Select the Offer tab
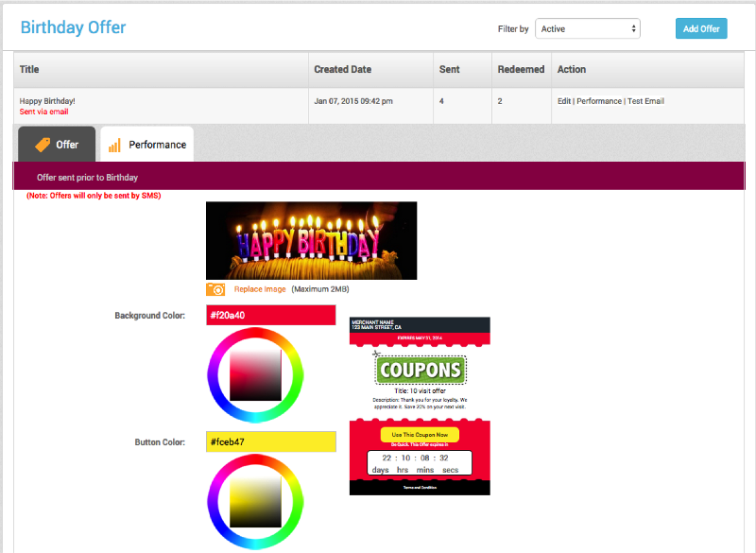The width and height of the screenshot is (756, 553). 57,145
